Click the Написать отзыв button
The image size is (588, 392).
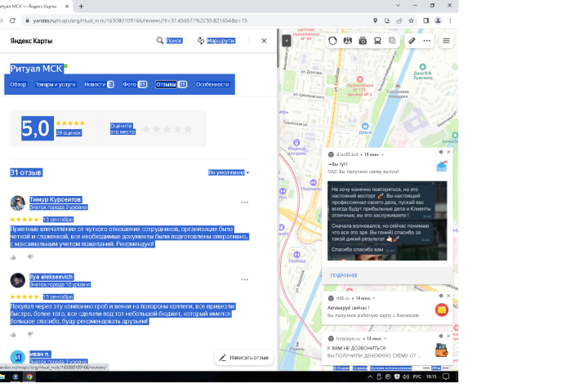tap(243, 358)
